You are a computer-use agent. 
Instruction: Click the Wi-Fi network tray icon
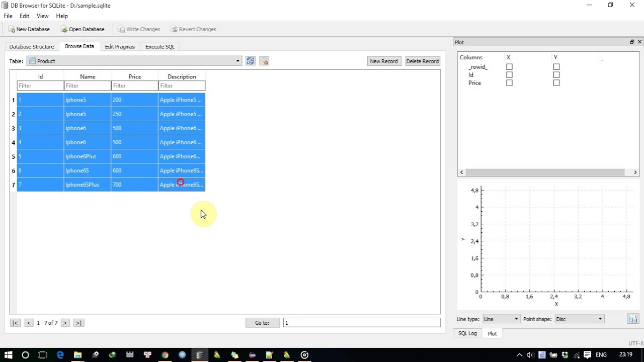[577, 355]
